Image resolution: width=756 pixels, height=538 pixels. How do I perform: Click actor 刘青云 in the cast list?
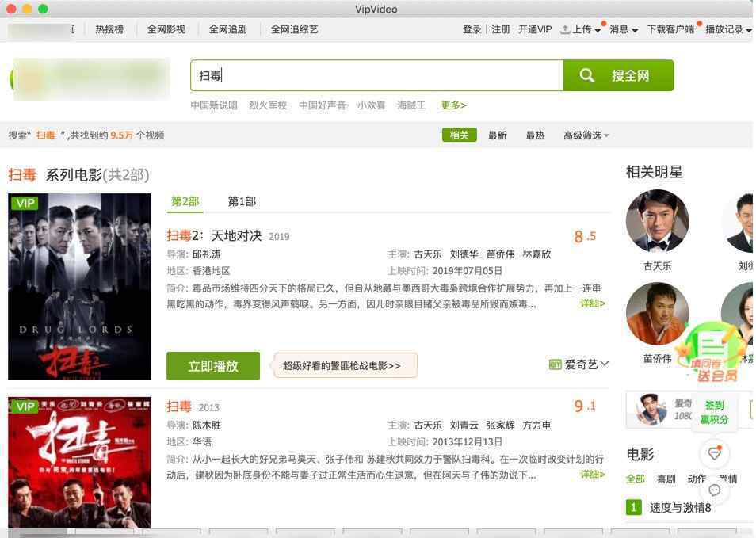464,425
